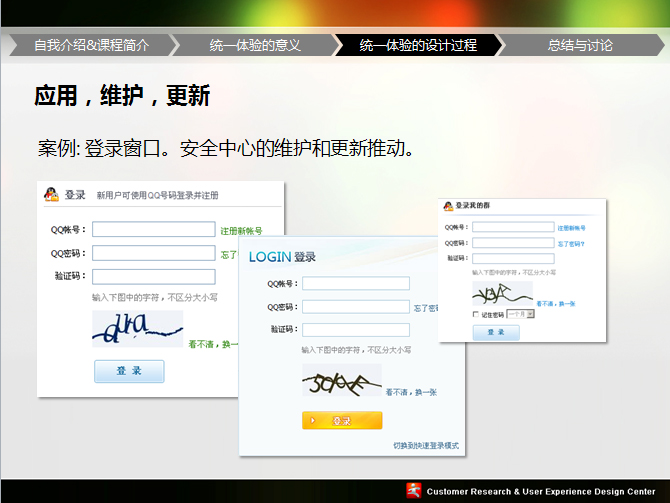Click 注册新帐号 link in left login window

click(241, 231)
